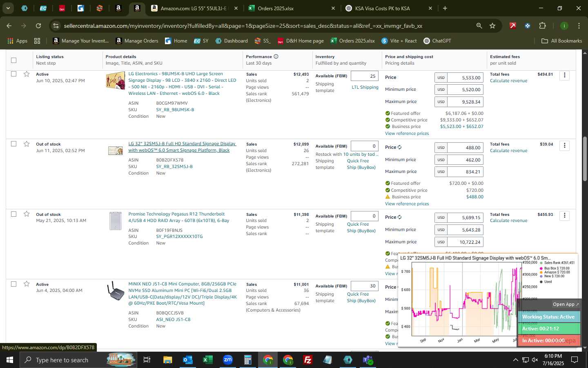Click Performance column info icon
The image size is (588, 368).
click(x=276, y=56)
